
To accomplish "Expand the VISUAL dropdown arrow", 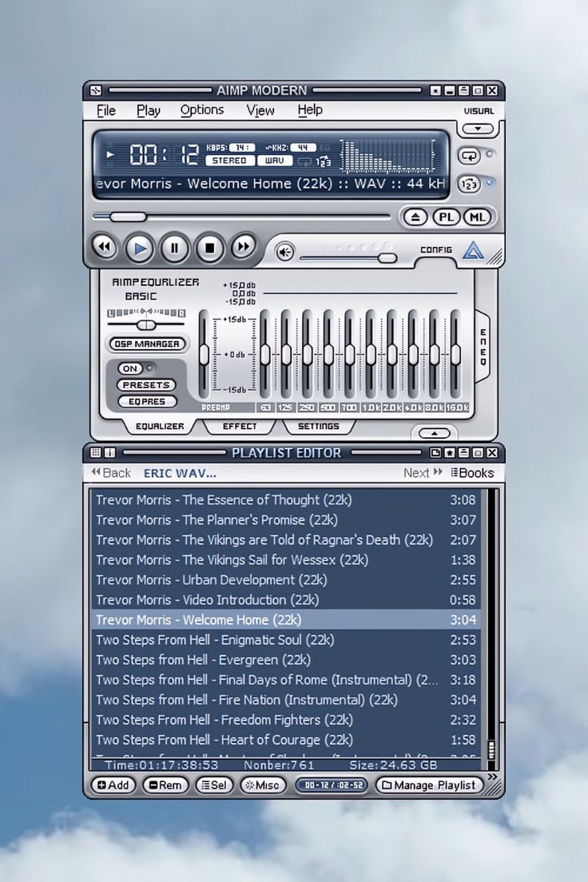I will tap(478, 128).
